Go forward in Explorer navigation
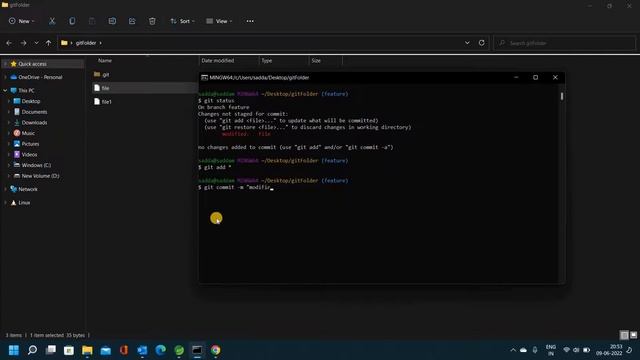 (23, 43)
